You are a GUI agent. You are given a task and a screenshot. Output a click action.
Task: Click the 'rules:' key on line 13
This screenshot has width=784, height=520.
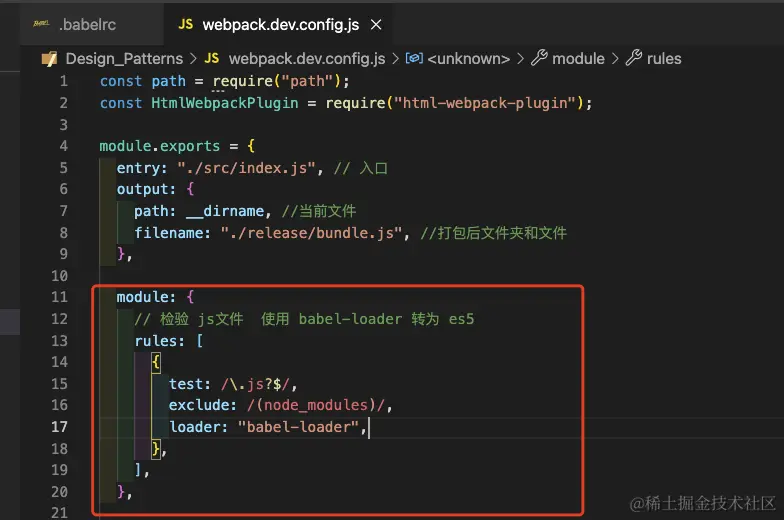tap(159, 341)
